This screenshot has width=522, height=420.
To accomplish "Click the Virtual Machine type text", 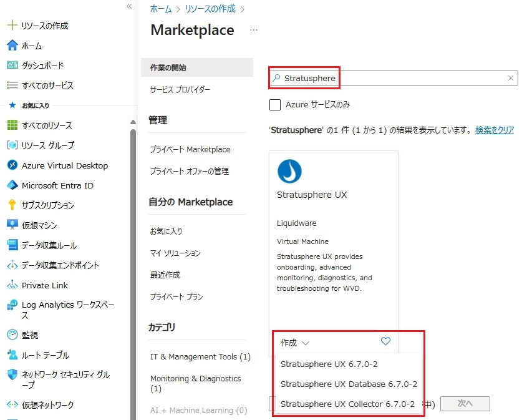I will tap(302, 242).
